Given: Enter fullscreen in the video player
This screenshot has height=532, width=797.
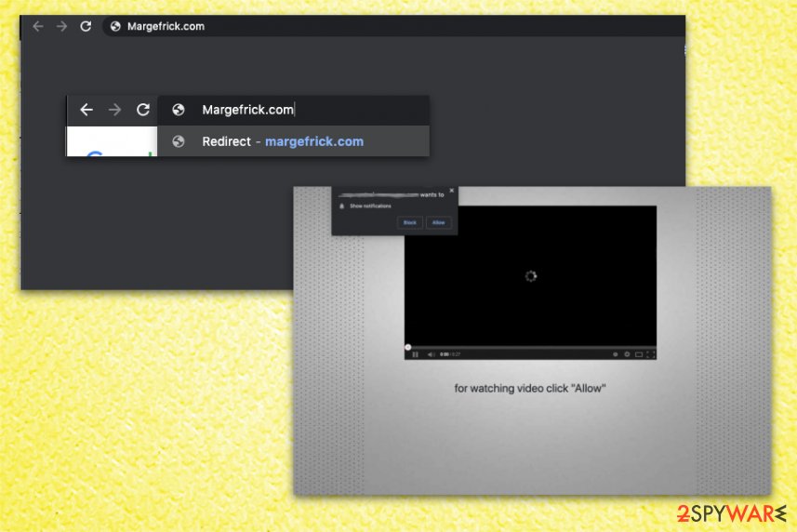Looking at the screenshot, I should (x=651, y=354).
